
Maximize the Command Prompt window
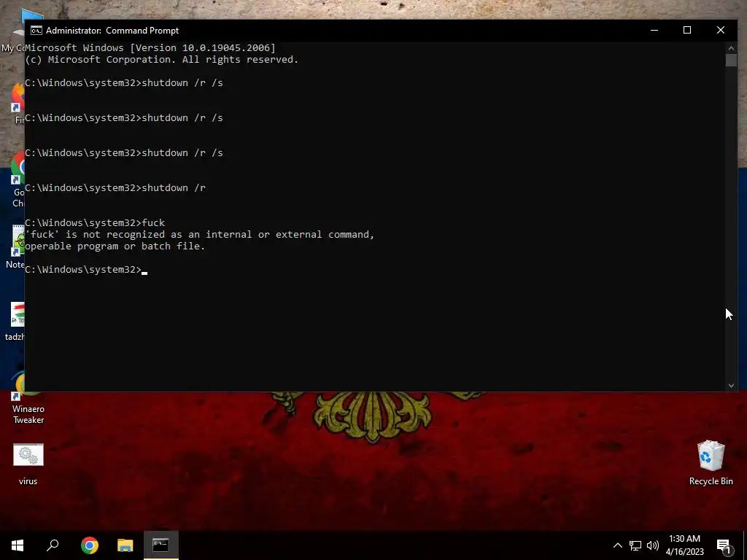coord(687,30)
